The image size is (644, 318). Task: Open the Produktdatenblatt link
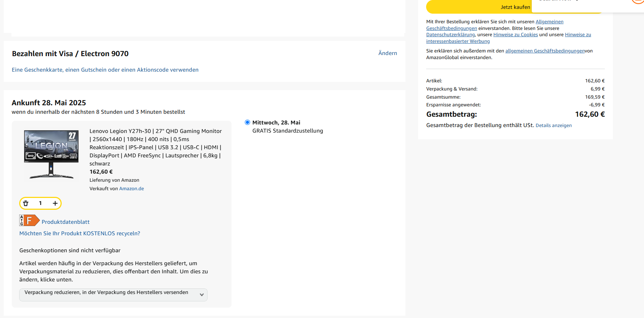click(x=65, y=222)
